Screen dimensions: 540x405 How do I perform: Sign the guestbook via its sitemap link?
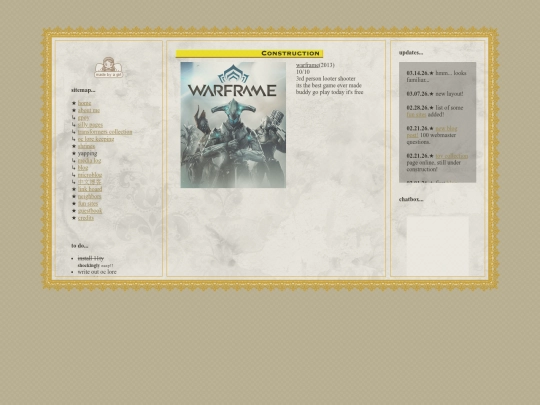tap(90, 211)
